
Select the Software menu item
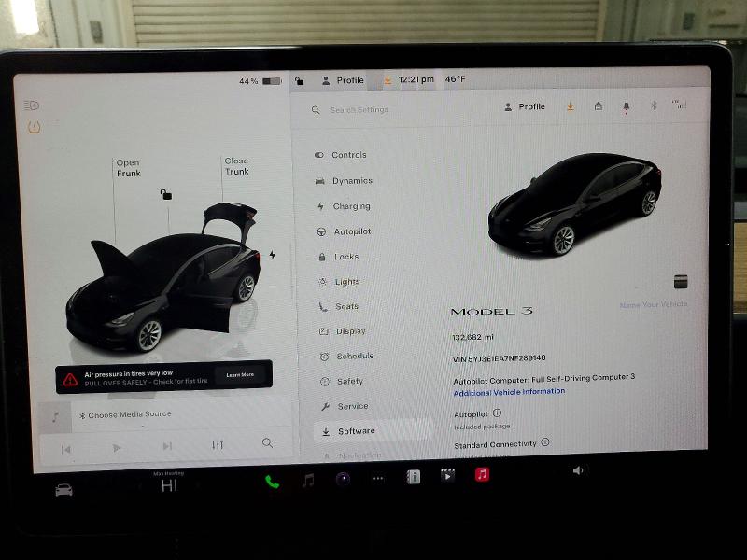[373, 431]
